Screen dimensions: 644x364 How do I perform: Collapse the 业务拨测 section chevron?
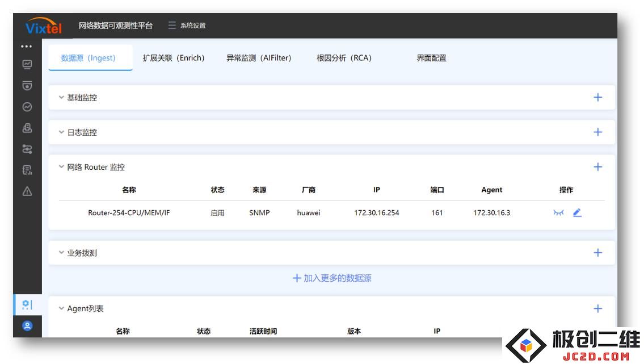(x=61, y=253)
